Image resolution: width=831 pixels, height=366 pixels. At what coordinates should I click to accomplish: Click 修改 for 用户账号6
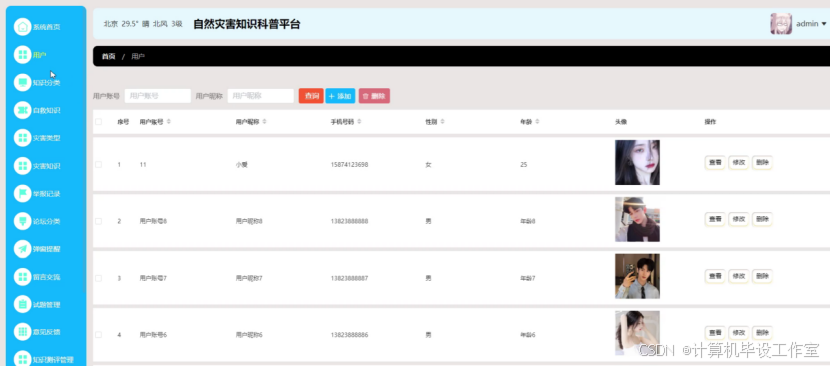coord(738,333)
